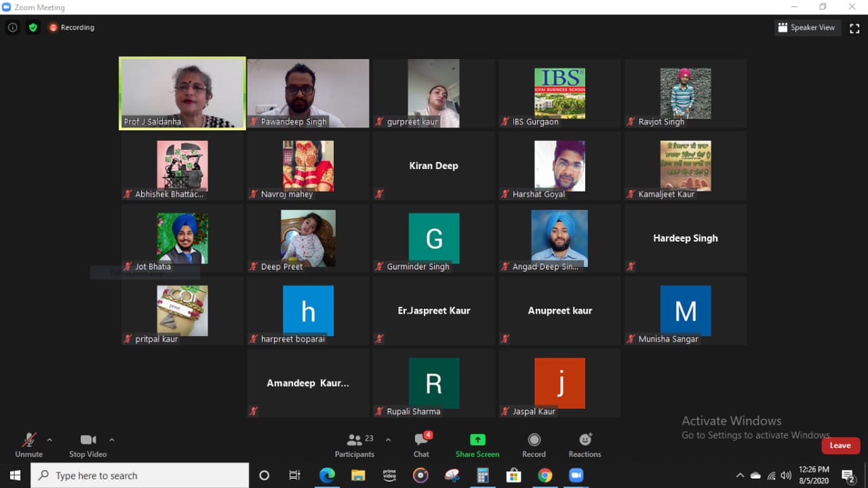
Task: Click the green Share Screen icon
Action: [477, 440]
